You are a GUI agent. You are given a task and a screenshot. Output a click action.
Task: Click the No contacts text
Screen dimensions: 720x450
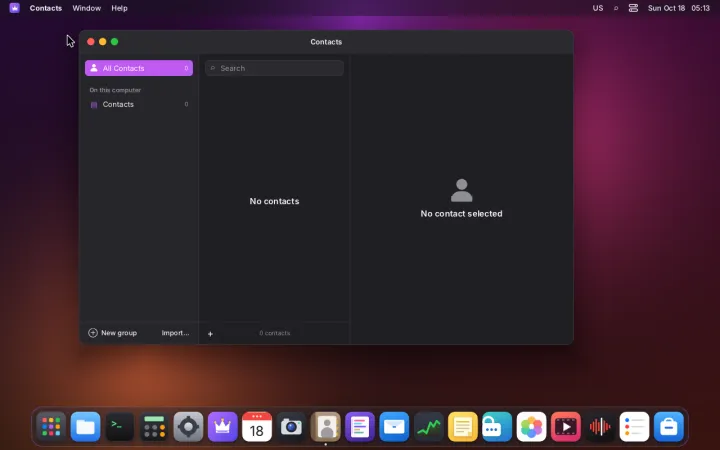274,201
